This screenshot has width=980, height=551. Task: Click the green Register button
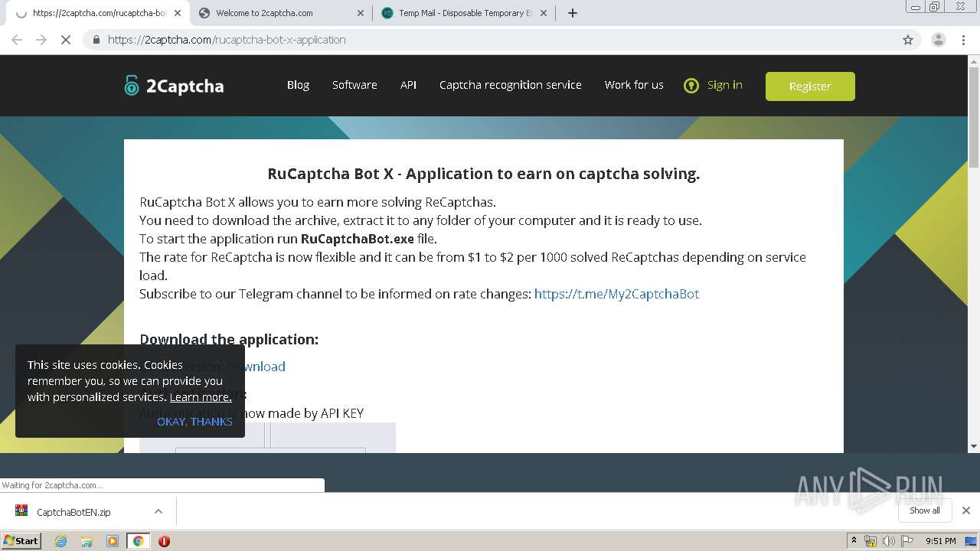[810, 86]
